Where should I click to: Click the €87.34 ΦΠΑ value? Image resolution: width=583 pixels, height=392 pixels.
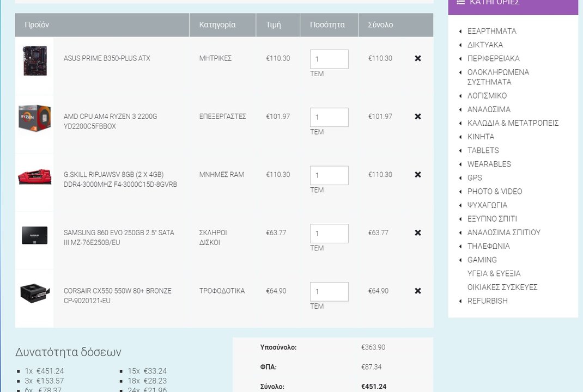tap(371, 367)
